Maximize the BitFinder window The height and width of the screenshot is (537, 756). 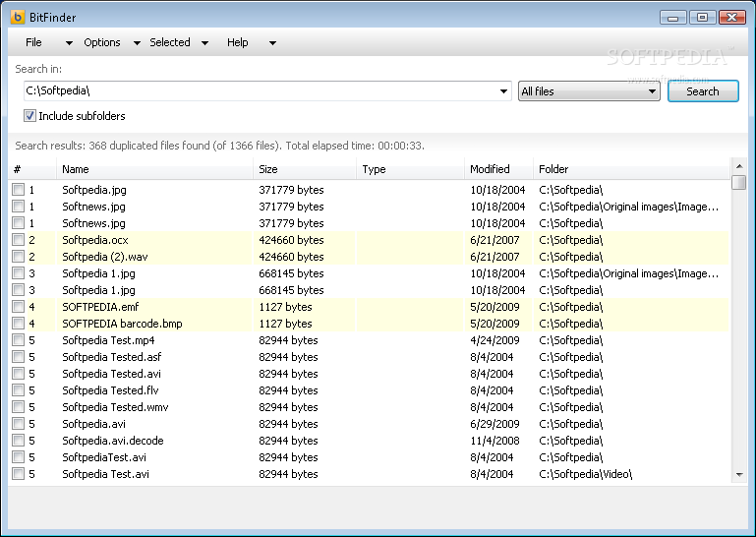(x=703, y=18)
